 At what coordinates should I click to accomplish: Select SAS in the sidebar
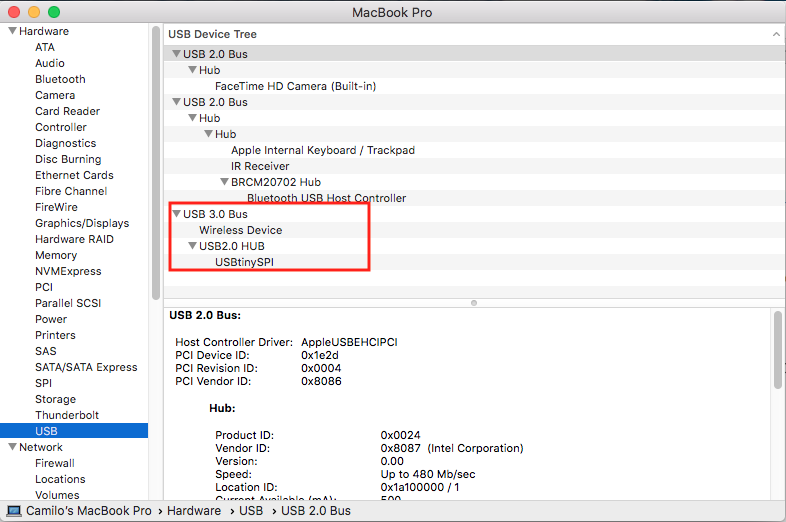coord(46,351)
